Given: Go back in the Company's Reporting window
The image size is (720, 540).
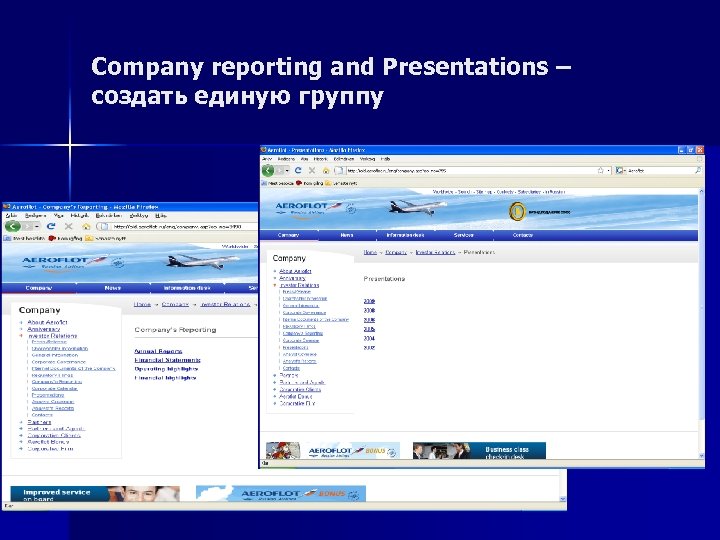Looking at the screenshot, I should pos(12,226).
